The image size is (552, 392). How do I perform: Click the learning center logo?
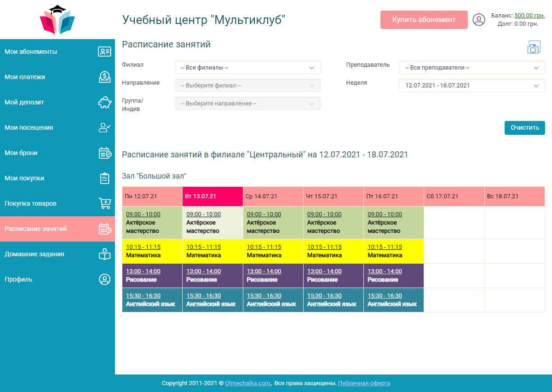(57, 20)
